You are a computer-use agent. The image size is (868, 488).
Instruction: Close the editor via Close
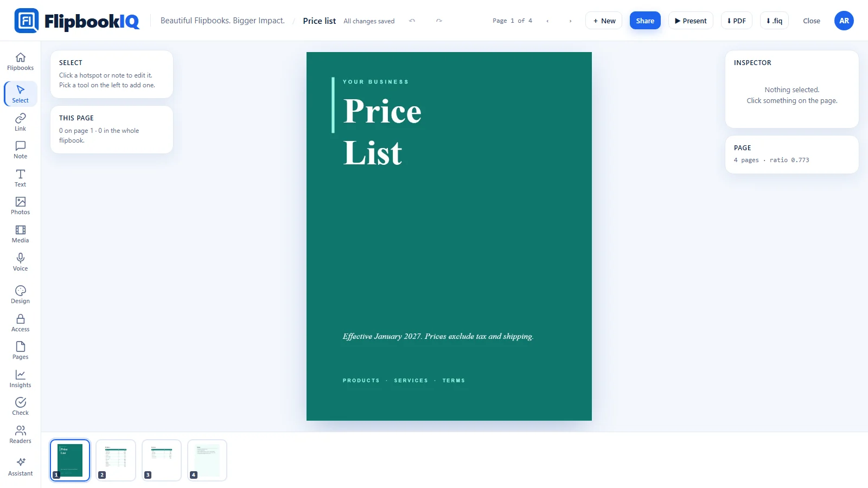pos(811,21)
